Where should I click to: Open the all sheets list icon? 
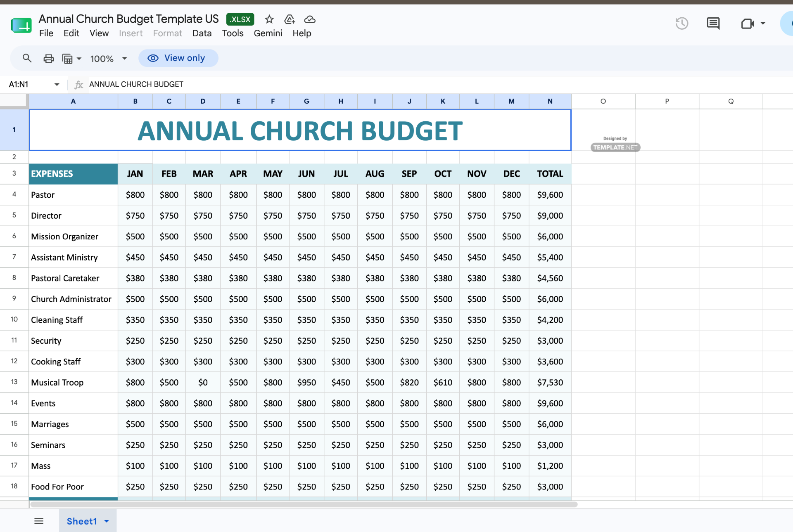pos(39,521)
